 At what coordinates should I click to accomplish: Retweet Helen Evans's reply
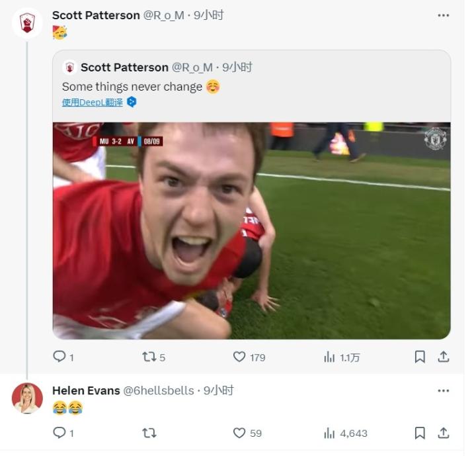click(149, 433)
